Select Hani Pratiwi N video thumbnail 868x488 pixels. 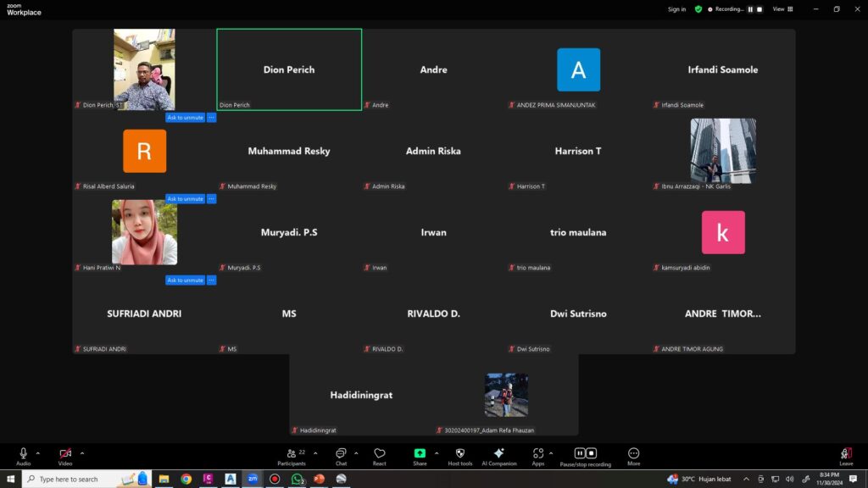pyautogui.click(x=144, y=232)
